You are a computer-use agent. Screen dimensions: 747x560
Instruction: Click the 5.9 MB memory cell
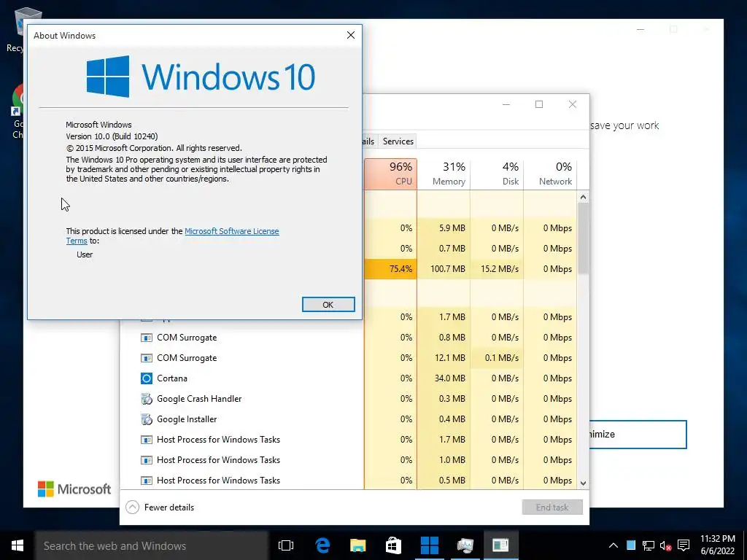click(x=444, y=228)
